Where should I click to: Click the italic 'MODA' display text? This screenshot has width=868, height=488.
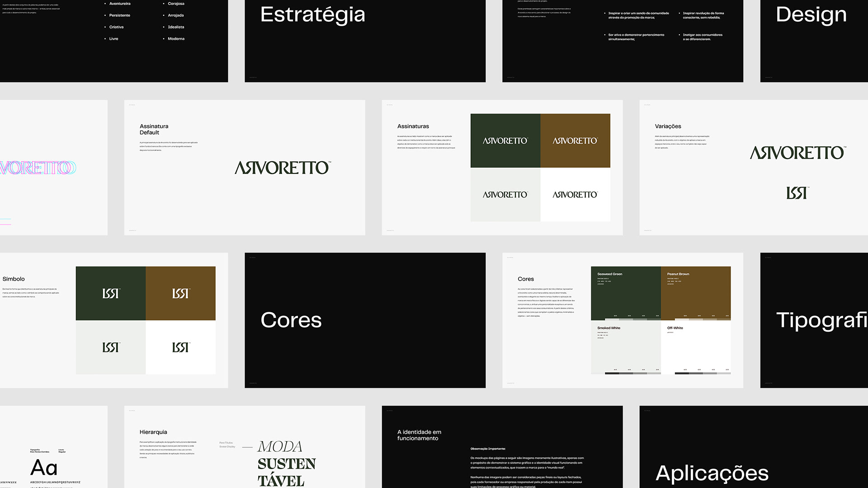click(x=280, y=447)
